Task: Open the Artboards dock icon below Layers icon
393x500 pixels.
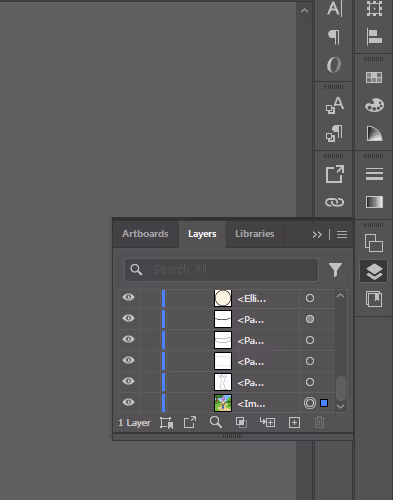Action: [374, 299]
